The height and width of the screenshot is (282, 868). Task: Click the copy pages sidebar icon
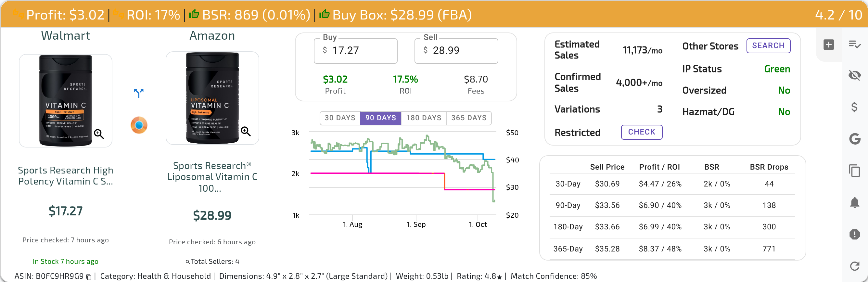tap(855, 170)
